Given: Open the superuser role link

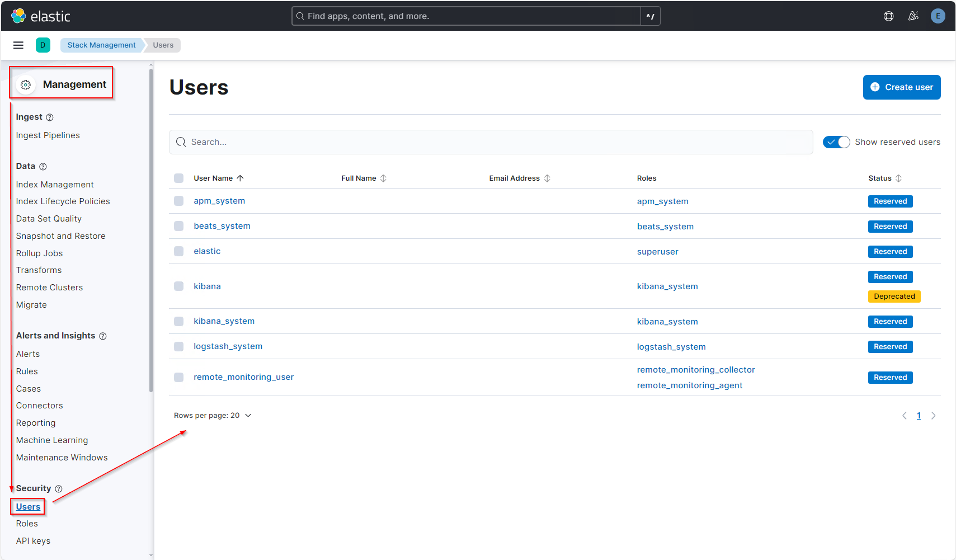Looking at the screenshot, I should pyautogui.click(x=658, y=252).
